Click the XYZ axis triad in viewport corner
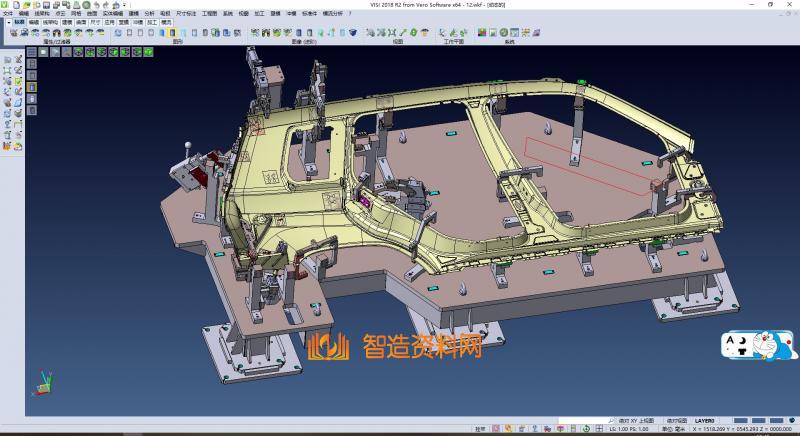The image size is (800, 436). pos(42,380)
